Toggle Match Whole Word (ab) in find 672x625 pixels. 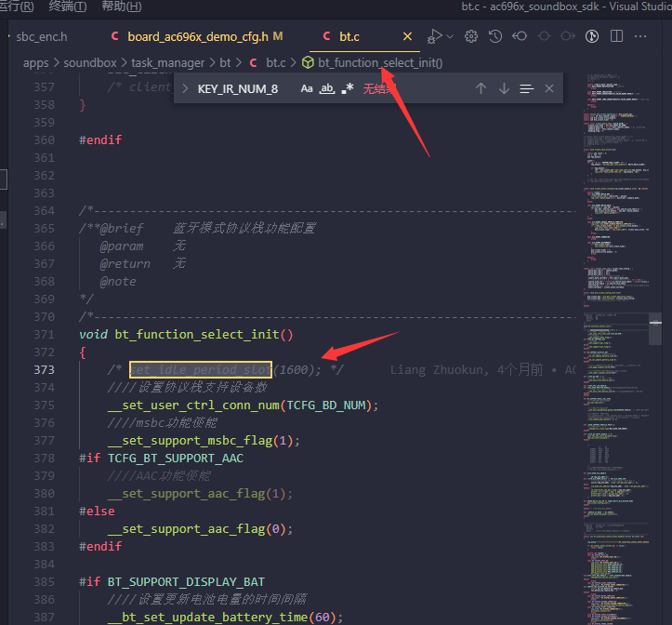(x=327, y=88)
